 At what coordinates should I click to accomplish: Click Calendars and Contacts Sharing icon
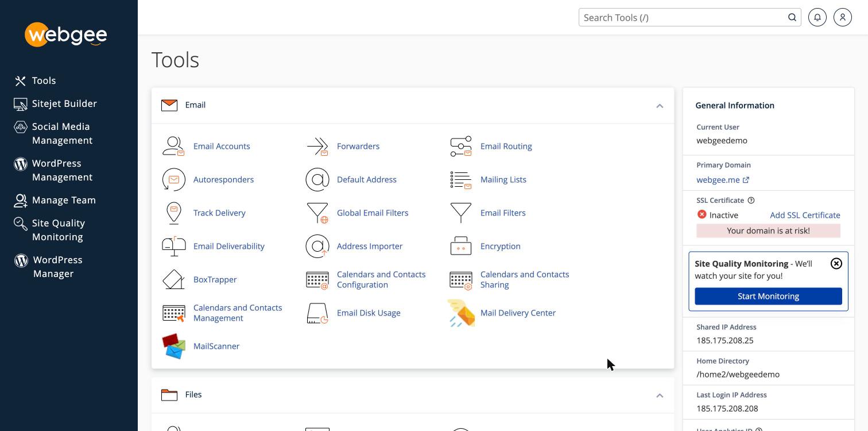[x=461, y=280]
